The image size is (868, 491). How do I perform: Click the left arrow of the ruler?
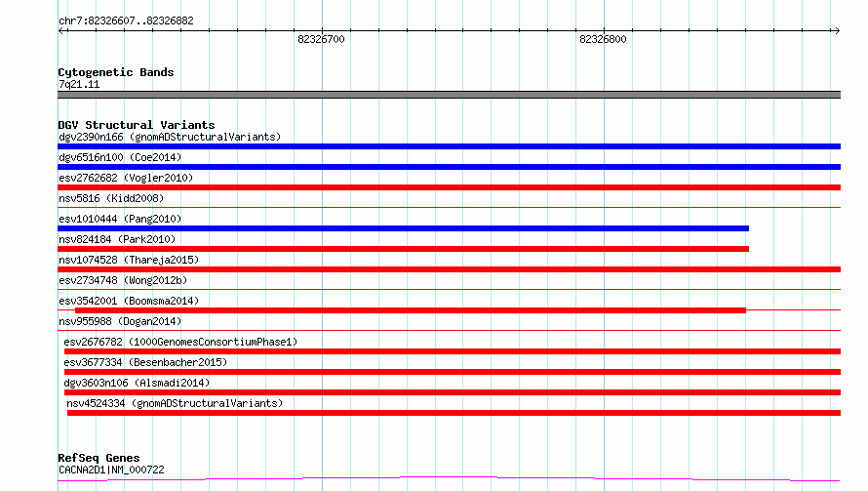61,31
